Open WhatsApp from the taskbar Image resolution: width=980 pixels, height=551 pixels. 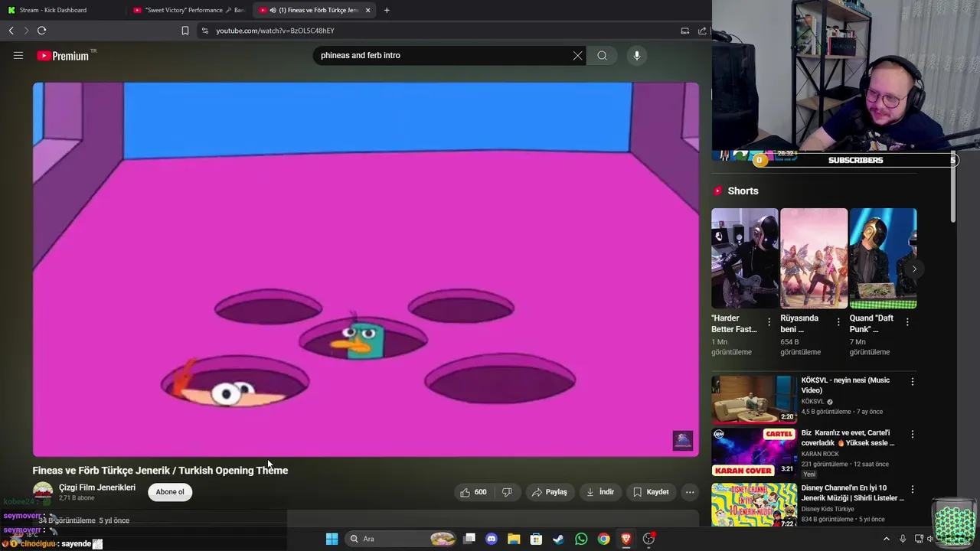(x=581, y=539)
